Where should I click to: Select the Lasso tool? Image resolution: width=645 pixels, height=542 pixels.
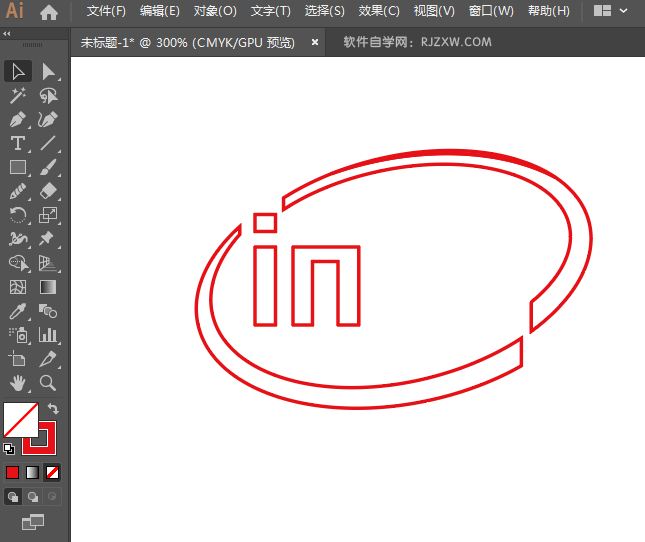pyautogui.click(x=48, y=95)
